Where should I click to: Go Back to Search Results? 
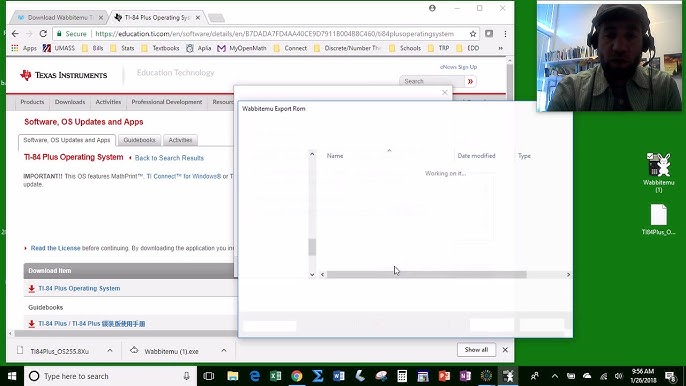[x=169, y=158]
